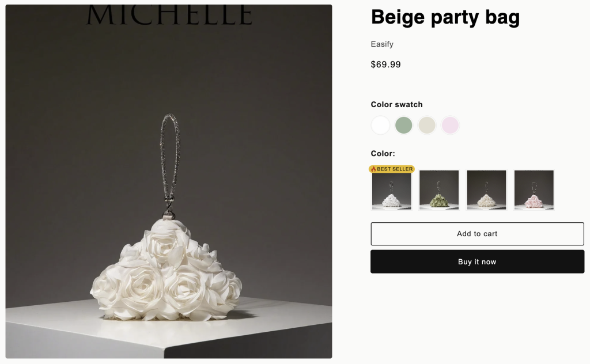Choose the beige color swatch
The image size is (590, 364).
tap(427, 125)
